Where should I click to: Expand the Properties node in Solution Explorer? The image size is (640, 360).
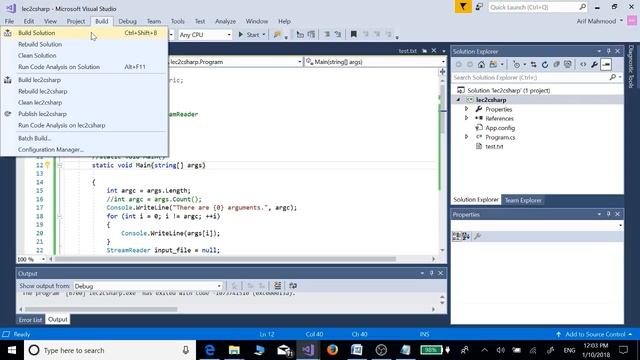coord(467,109)
